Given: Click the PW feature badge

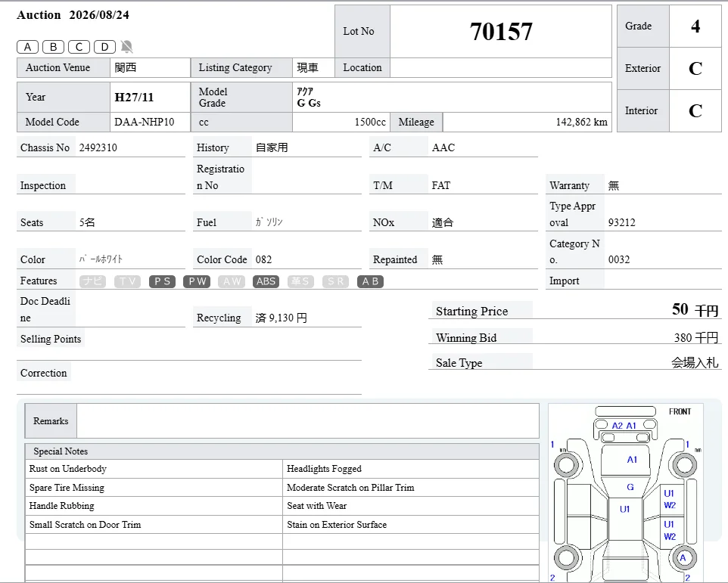Looking at the screenshot, I should coord(197,281).
